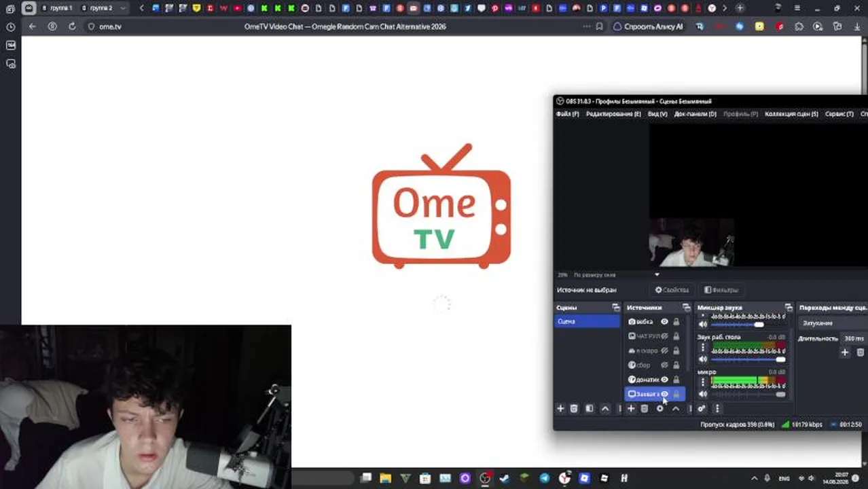Open Коллекция сцен menu in OBS

[791, 114]
